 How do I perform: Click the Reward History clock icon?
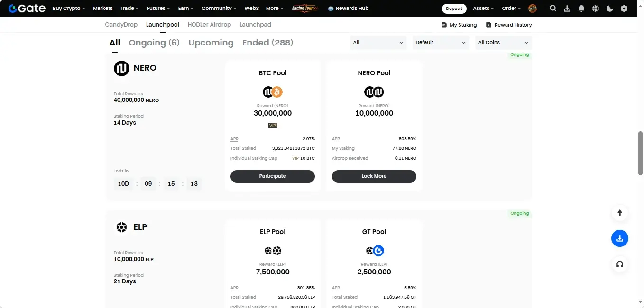tap(488, 25)
